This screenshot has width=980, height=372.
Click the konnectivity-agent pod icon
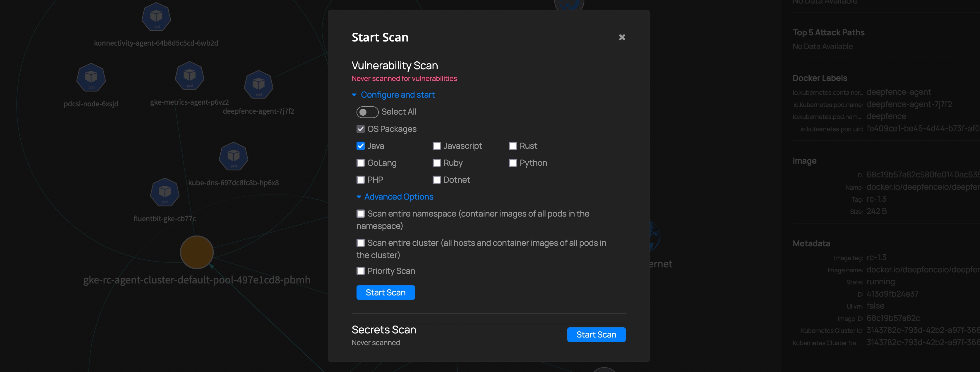click(x=156, y=17)
